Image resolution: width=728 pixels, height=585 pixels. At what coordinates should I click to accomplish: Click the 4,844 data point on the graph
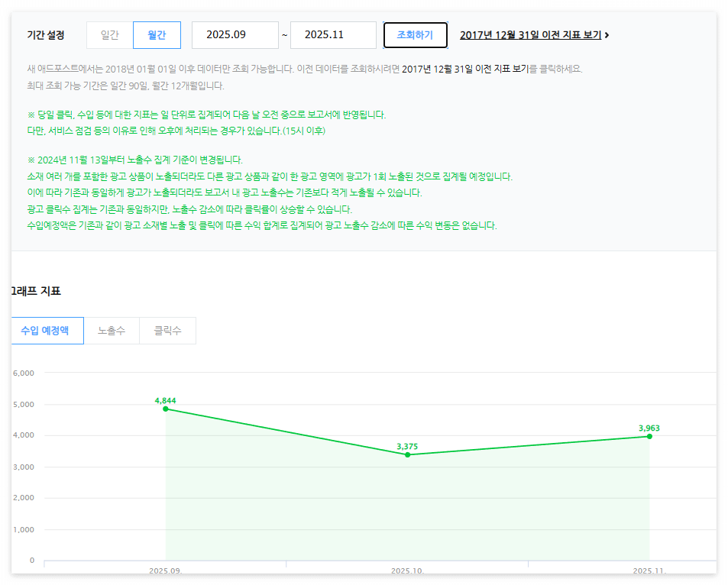(166, 409)
